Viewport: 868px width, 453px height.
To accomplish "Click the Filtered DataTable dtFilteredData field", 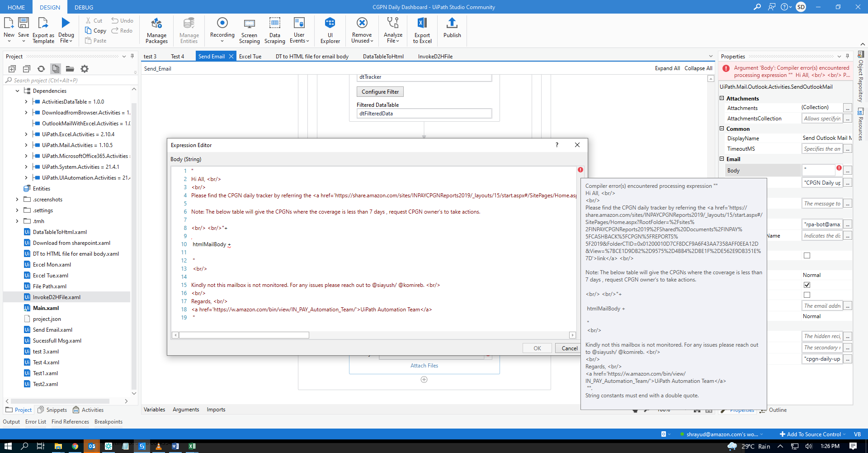I will point(424,114).
